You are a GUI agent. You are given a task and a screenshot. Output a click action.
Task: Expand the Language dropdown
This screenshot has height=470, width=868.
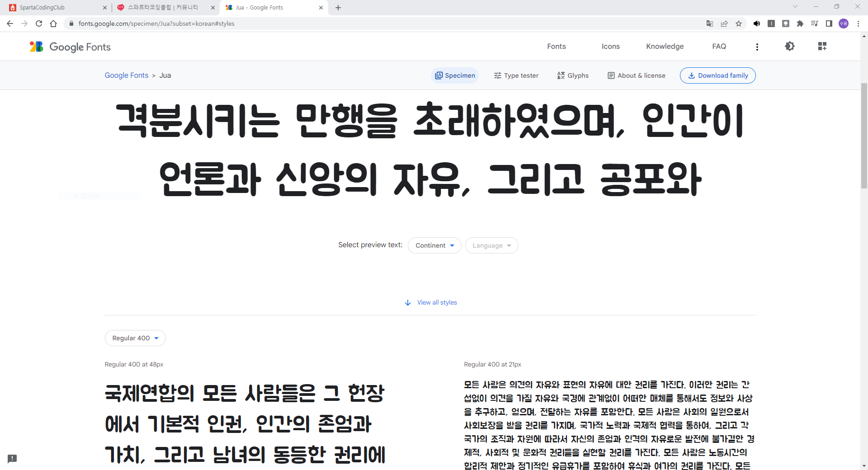(492, 245)
